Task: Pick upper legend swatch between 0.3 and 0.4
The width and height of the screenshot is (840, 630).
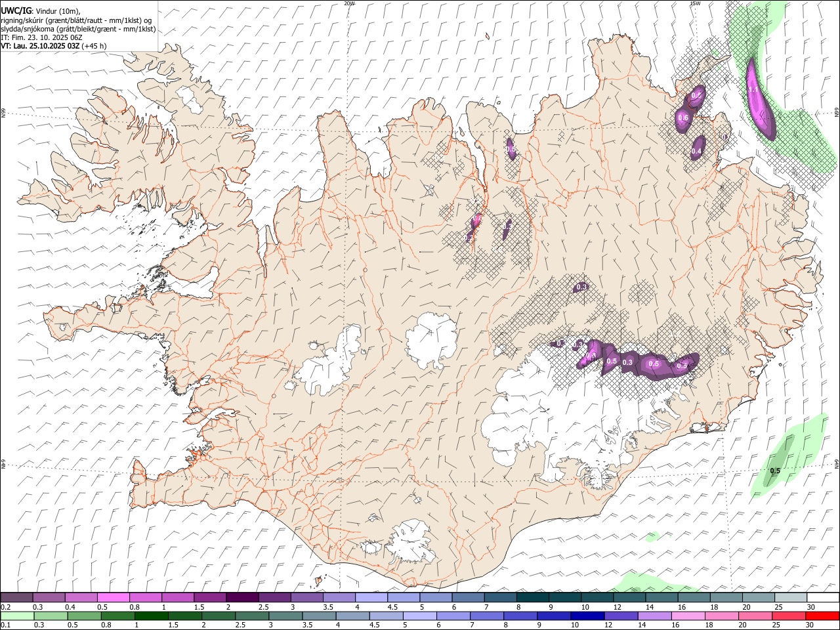Action: [49, 598]
